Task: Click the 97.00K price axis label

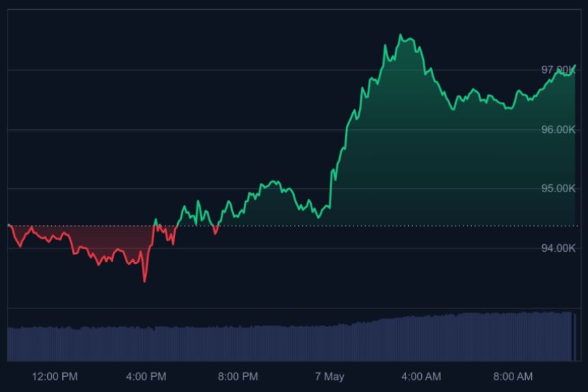Action: click(558, 70)
